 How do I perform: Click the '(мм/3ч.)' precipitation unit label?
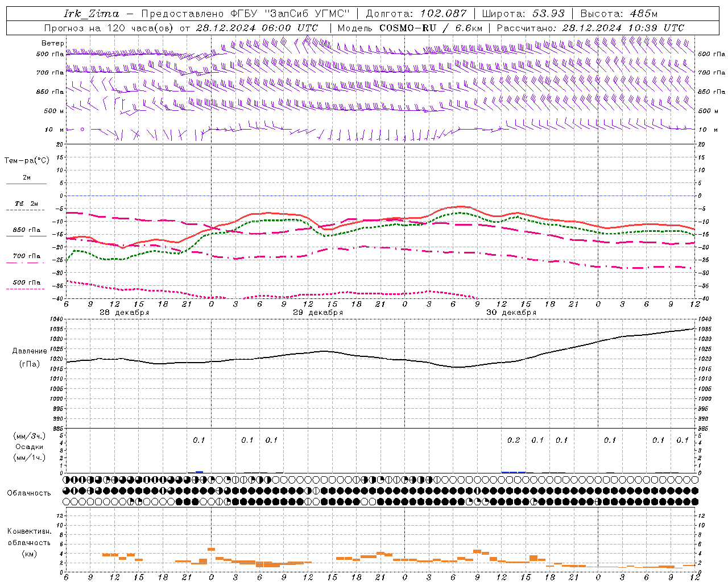pos(30,436)
